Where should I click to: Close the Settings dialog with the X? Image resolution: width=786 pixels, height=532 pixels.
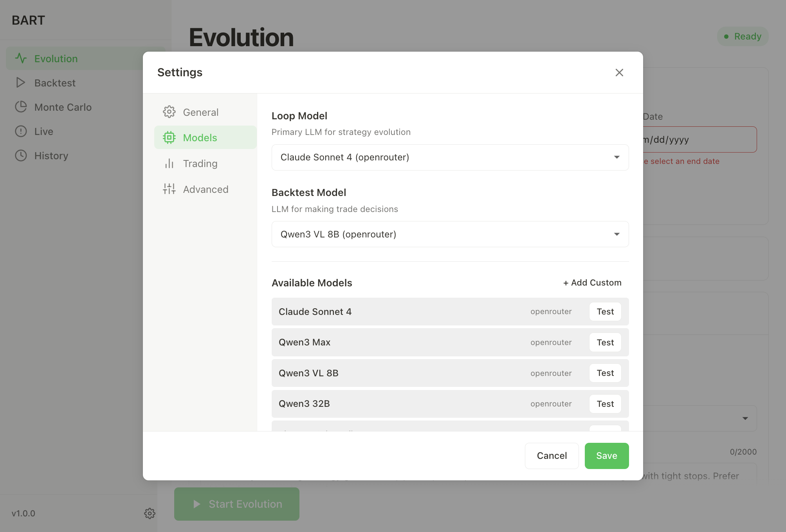[x=619, y=72]
